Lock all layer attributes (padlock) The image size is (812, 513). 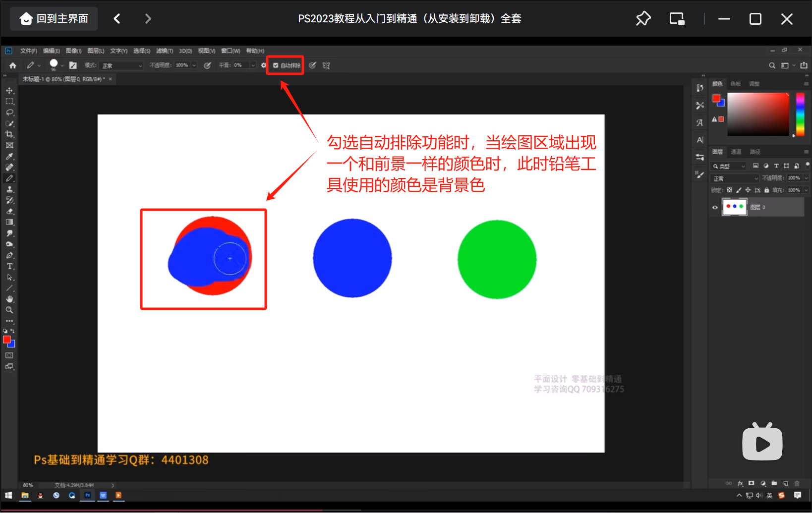(x=766, y=190)
